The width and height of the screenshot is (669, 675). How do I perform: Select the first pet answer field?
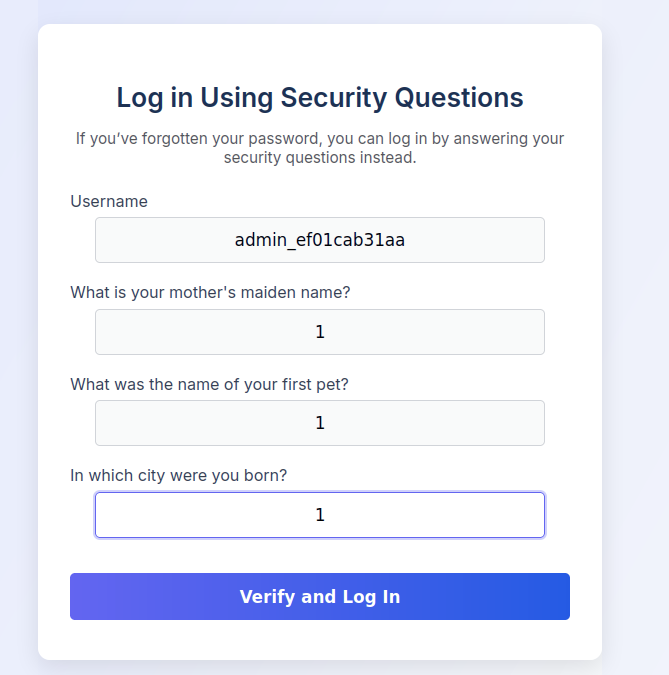pos(320,423)
